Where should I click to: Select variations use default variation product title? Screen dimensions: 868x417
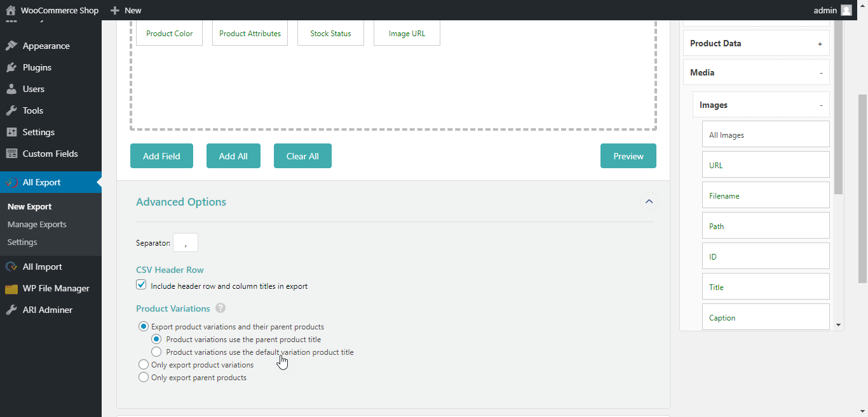[x=156, y=352]
